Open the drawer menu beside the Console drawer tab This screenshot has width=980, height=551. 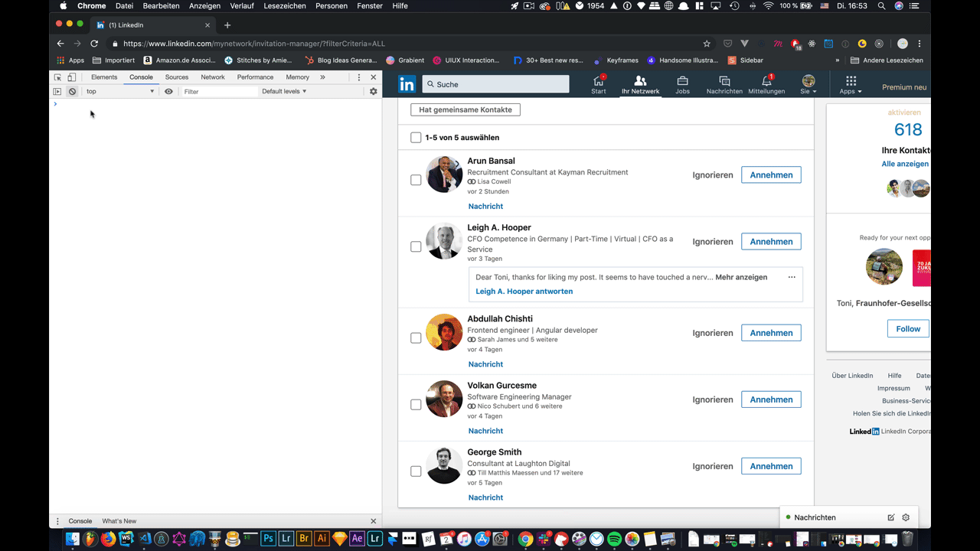pyautogui.click(x=57, y=521)
